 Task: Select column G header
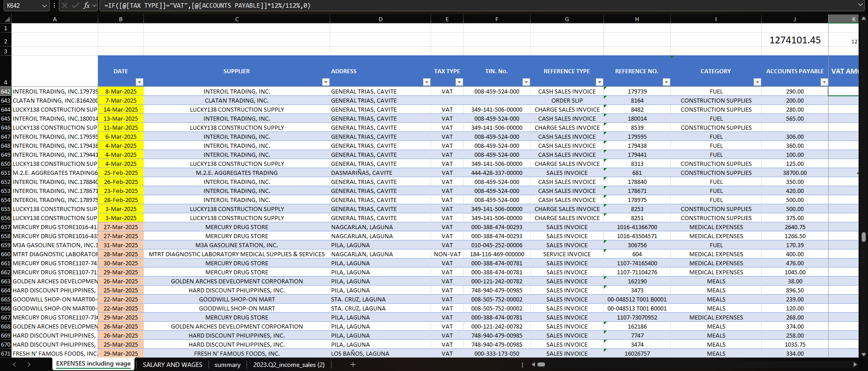click(x=567, y=19)
